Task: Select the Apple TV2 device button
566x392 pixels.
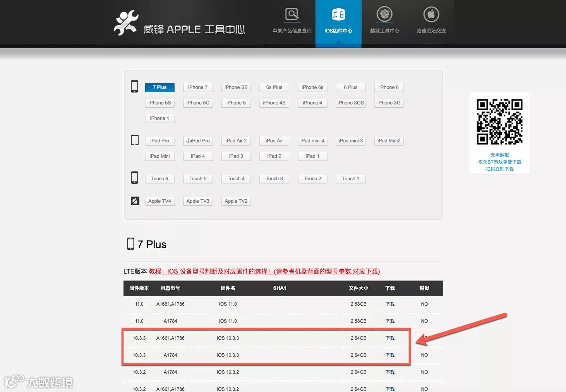Action: pyautogui.click(x=236, y=201)
